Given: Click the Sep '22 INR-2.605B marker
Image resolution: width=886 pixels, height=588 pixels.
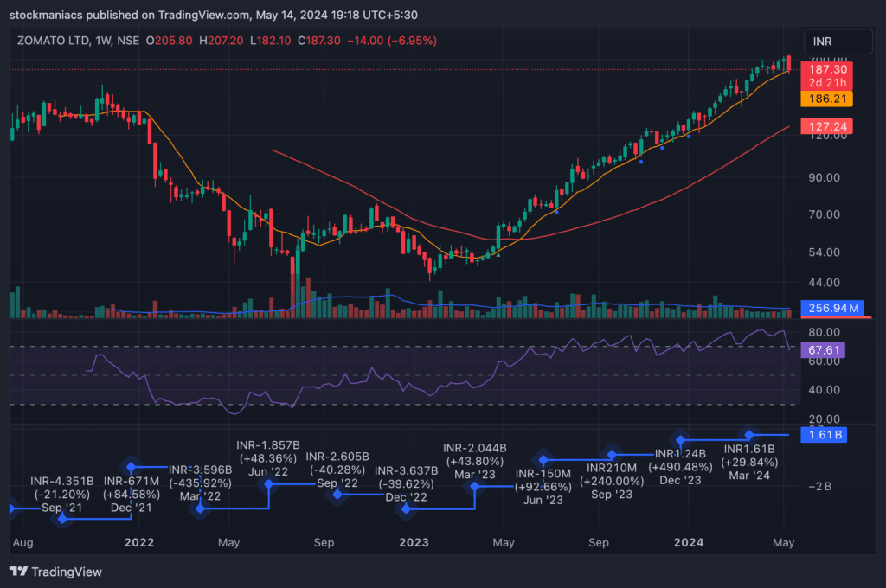Looking at the screenshot, I should [337, 495].
